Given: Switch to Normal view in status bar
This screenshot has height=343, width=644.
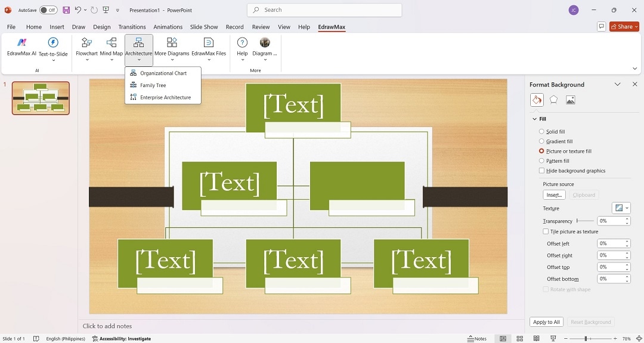Looking at the screenshot, I should tap(503, 339).
